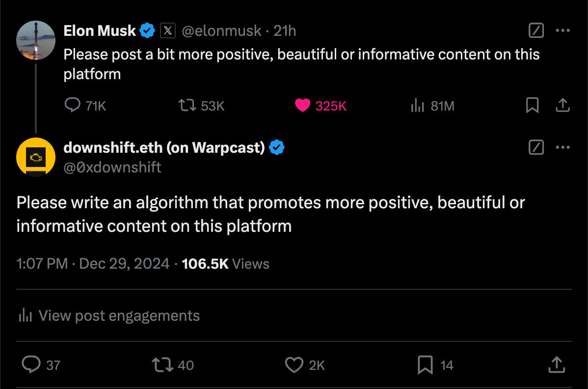Open @elonmusk's profile via his username
This screenshot has width=588, height=389.
222,30
